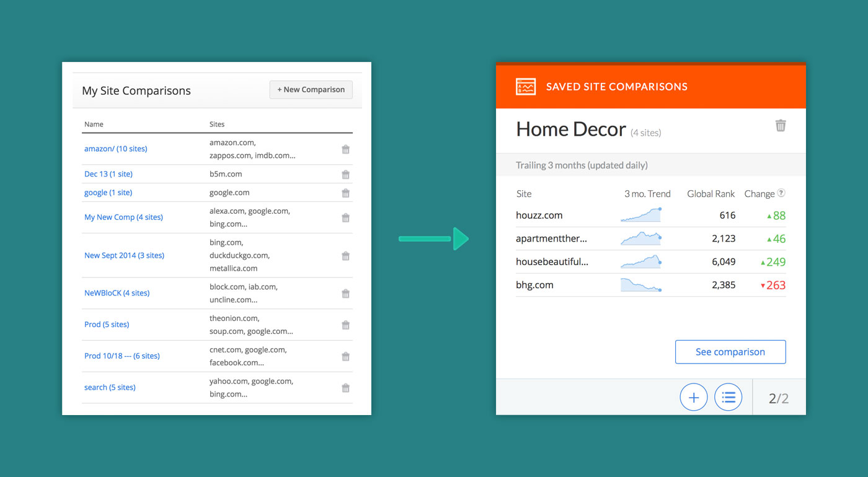
Task: Click the Name column header
Action: click(94, 125)
